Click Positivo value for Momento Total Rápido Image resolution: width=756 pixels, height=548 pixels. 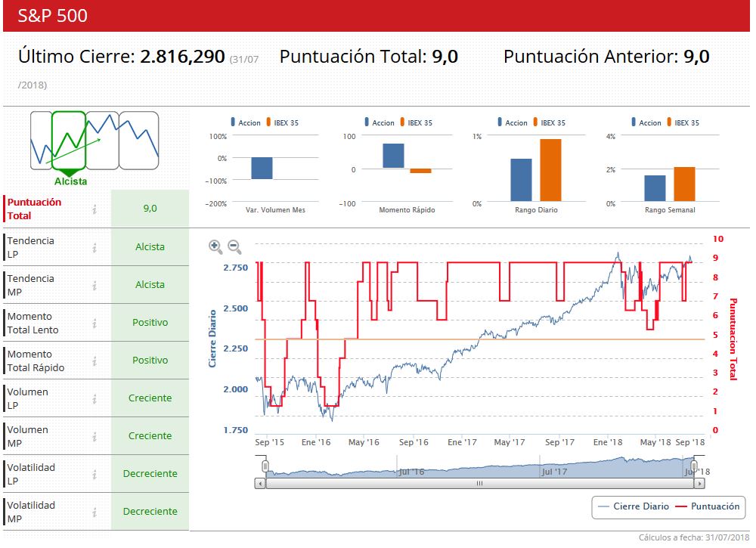click(150, 360)
